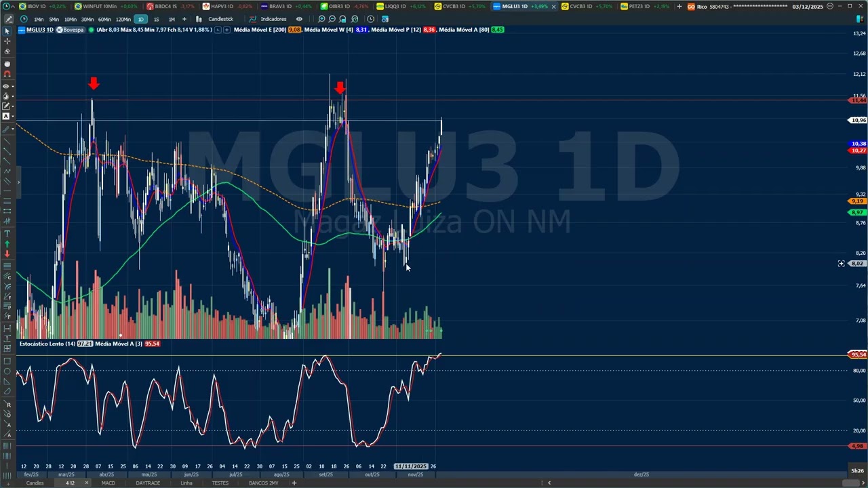The width and height of the screenshot is (868, 488).
Task: Open the PETZ3 1D chart tab
Action: [x=644, y=6]
